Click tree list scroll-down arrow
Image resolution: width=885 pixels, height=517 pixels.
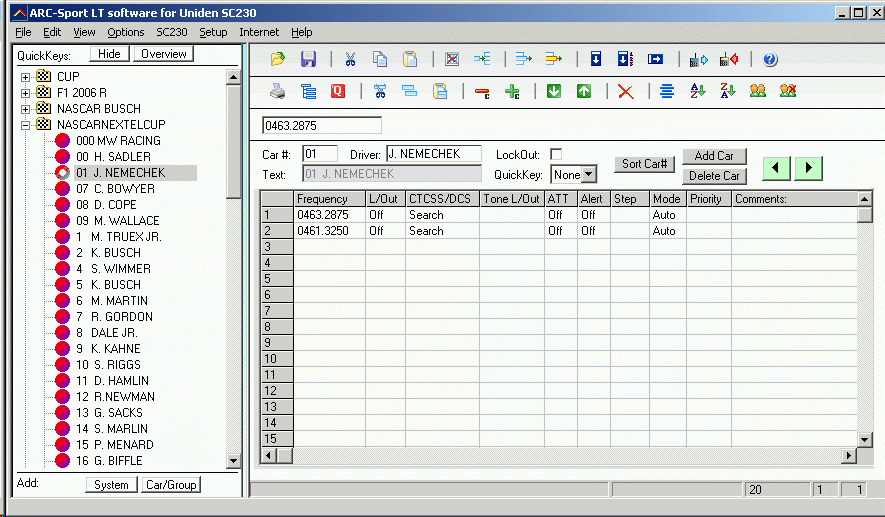(233, 461)
